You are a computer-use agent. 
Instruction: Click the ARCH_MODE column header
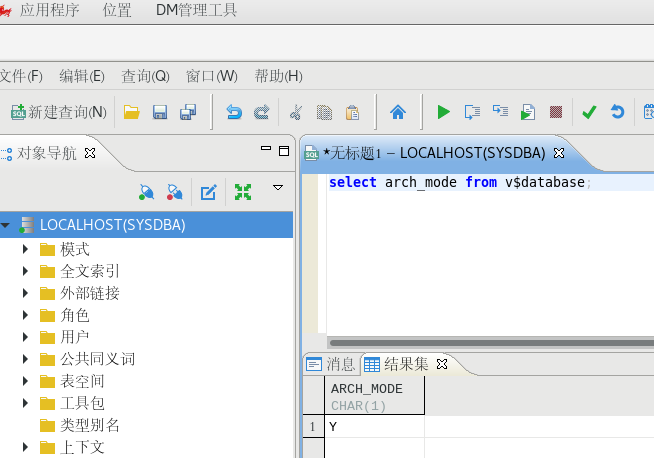tap(375, 396)
